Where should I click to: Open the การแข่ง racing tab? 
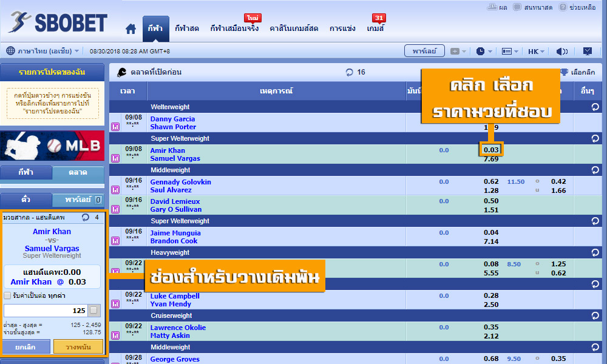click(342, 29)
